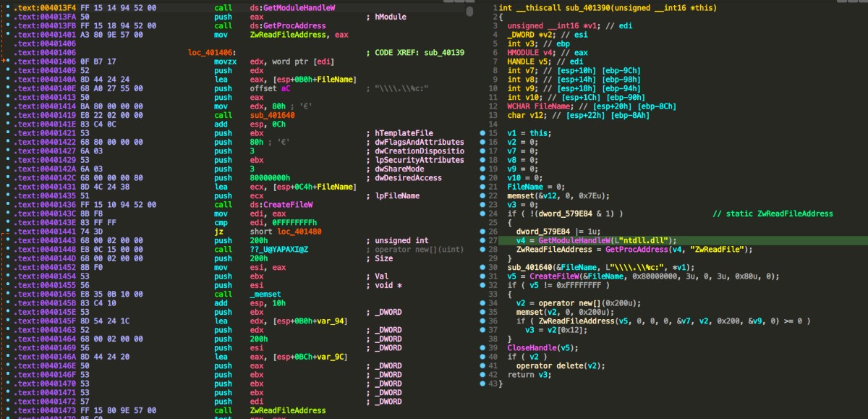Toggle breakpoint dot on pseudocode line 39

tap(482, 347)
